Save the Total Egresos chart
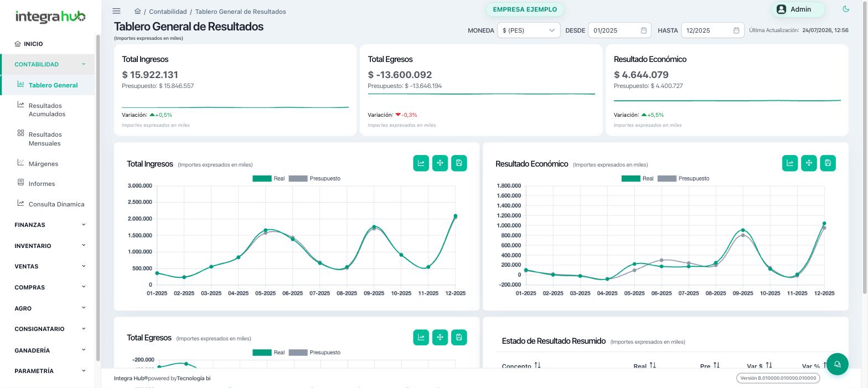This screenshot has width=868, height=388. pyautogui.click(x=459, y=338)
